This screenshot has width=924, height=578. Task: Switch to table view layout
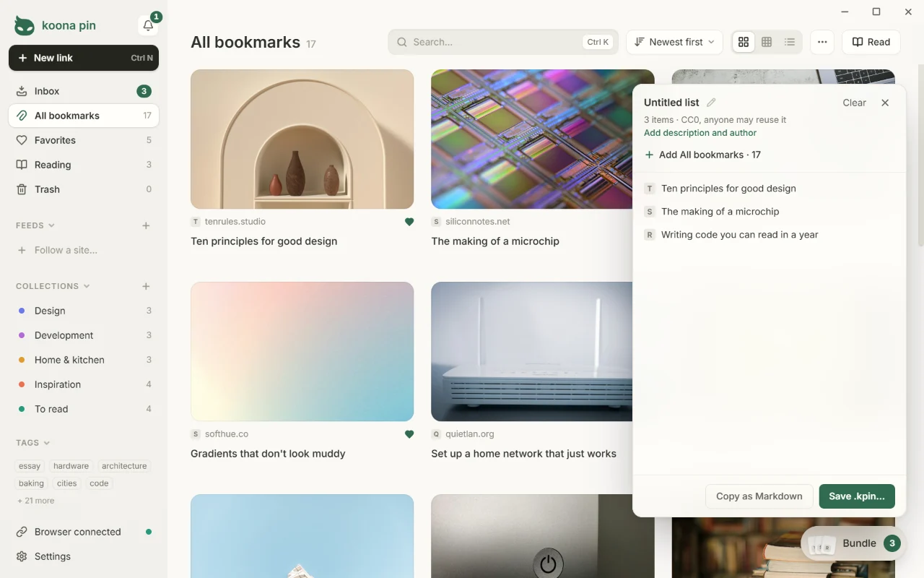tap(767, 42)
